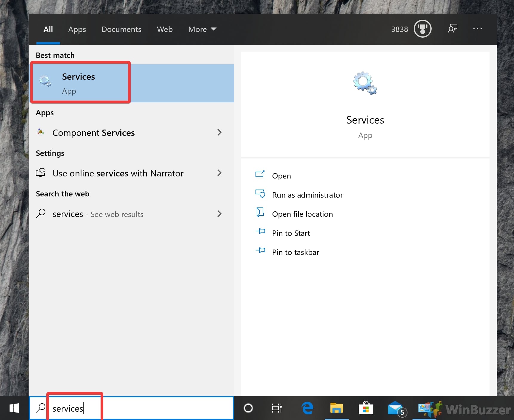514x420 pixels.
Task: Choose Pin to Start
Action: click(x=291, y=233)
